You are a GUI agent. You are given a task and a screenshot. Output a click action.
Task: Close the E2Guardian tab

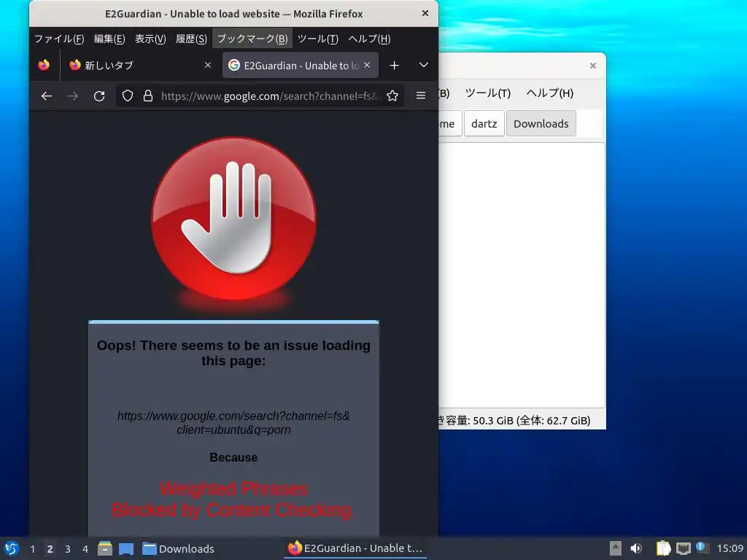tap(367, 65)
